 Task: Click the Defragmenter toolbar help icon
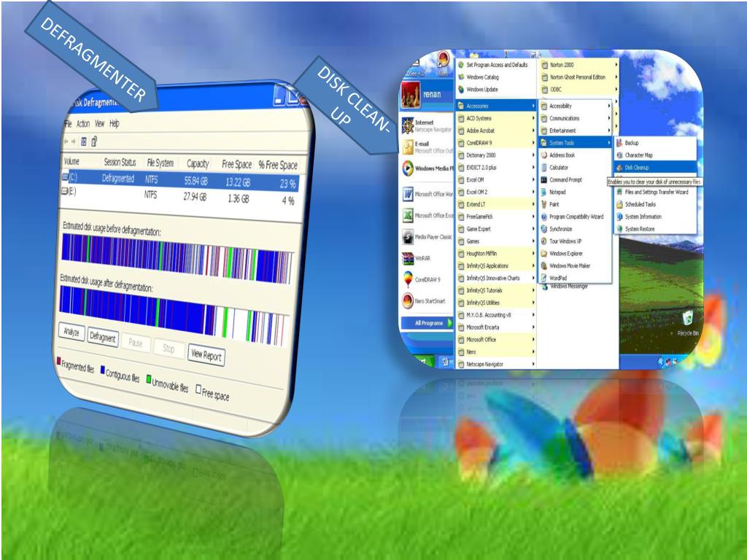94,141
